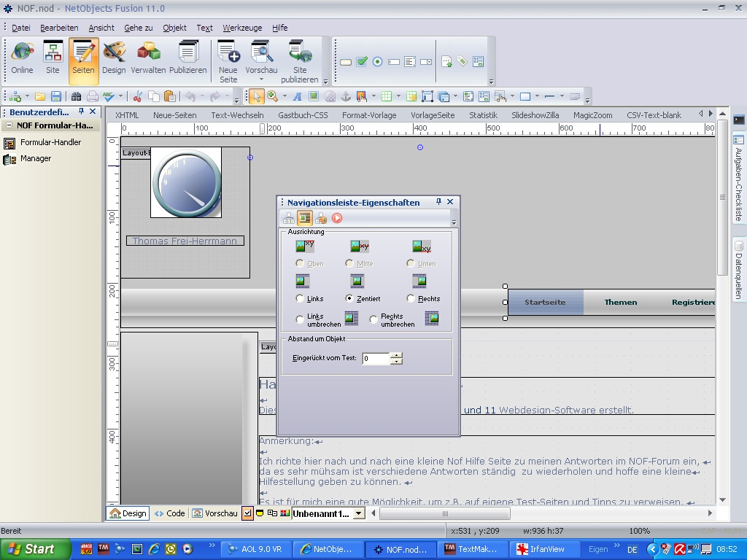This screenshot has height=560, width=747.
Task: Open the Unbenannt1 layout dropdown
Action: tap(358, 513)
